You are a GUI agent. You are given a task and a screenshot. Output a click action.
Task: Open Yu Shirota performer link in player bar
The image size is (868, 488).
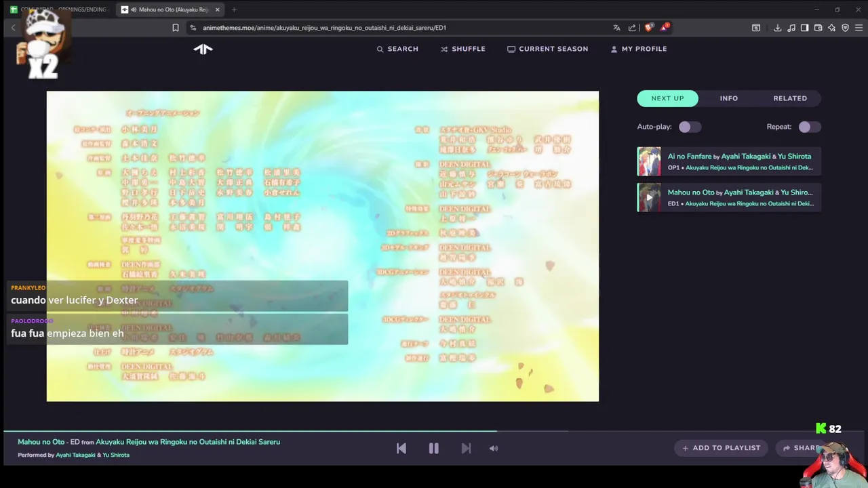point(116,455)
